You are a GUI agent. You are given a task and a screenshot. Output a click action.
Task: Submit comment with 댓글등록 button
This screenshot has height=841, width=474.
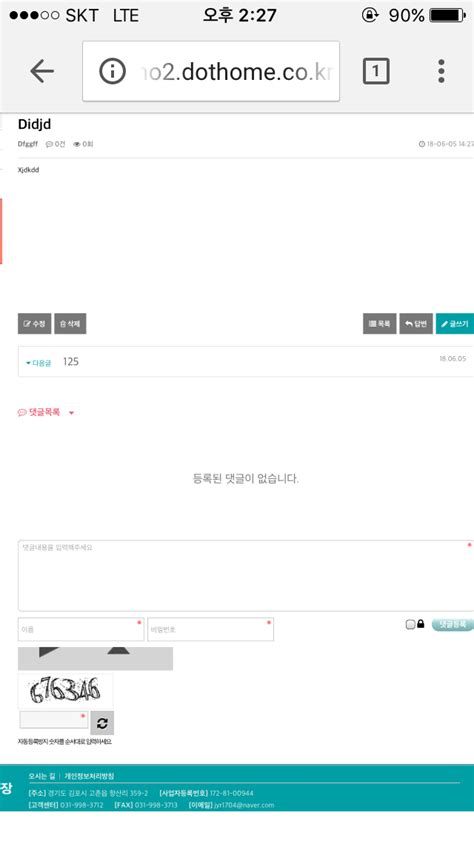pyautogui.click(x=453, y=624)
